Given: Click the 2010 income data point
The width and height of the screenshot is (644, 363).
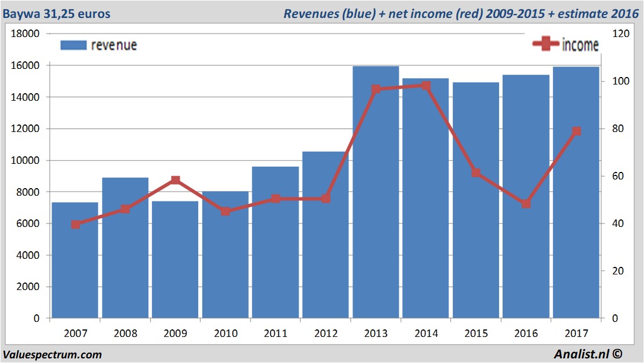Looking at the screenshot, I should point(225,211).
